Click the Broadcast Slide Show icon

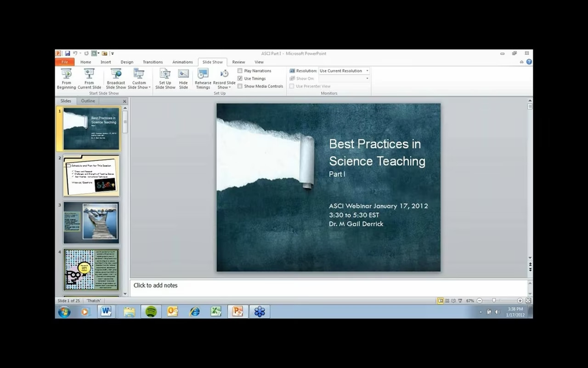coord(116,79)
